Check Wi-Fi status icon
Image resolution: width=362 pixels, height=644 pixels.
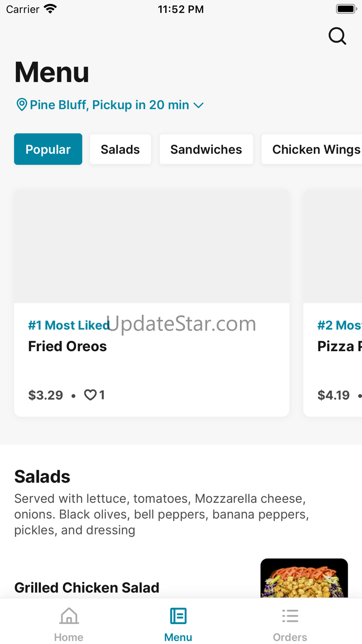click(50, 9)
